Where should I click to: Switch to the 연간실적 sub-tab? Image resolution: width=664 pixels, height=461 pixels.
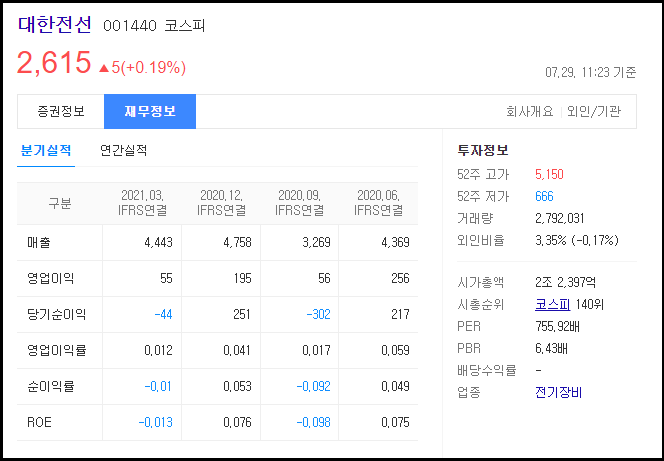124,150
